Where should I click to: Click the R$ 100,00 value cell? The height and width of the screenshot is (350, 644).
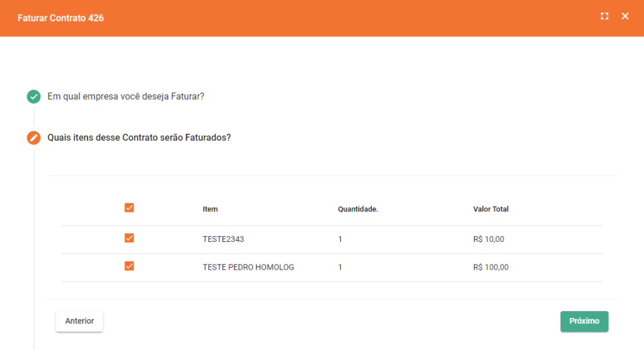pos(491,267)
